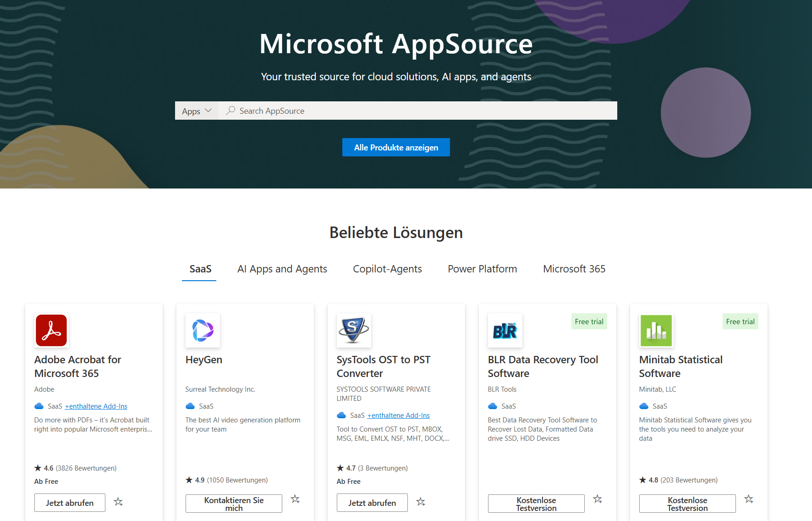Viewport: 812px width, 521px height.
Task: Click Kontaktieren Sie mich for HeyGen
Action: [234, 504]
